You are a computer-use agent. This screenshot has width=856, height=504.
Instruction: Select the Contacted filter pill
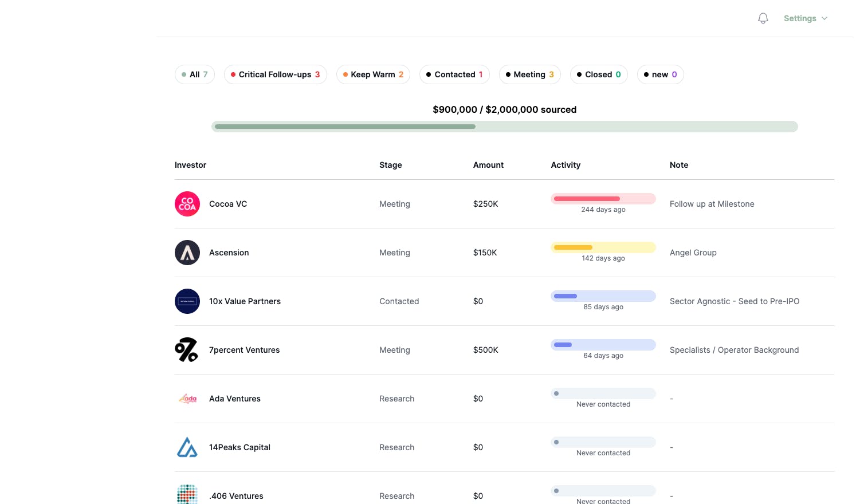[454, 74]
